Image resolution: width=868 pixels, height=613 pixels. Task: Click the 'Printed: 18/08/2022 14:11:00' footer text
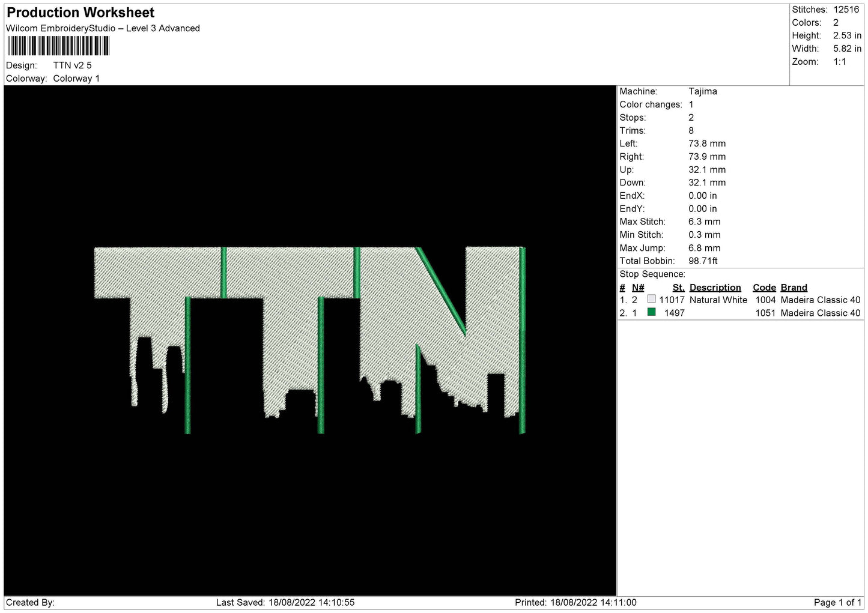click(x=575, y=603)
